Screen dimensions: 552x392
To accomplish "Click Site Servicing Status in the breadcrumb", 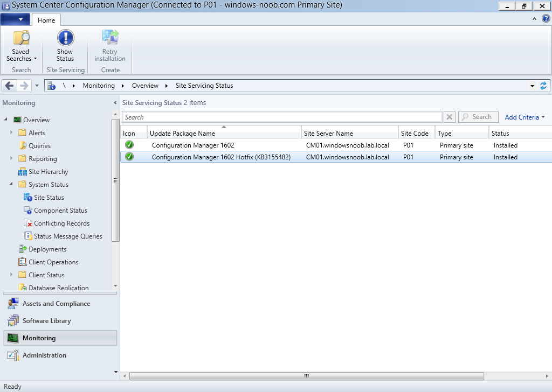I will [204, 86].
